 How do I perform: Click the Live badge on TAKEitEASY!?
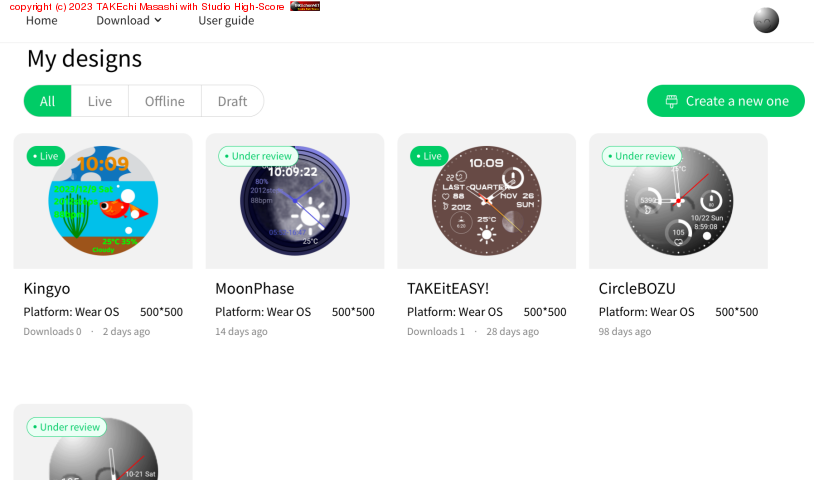(x=428, y=156)
